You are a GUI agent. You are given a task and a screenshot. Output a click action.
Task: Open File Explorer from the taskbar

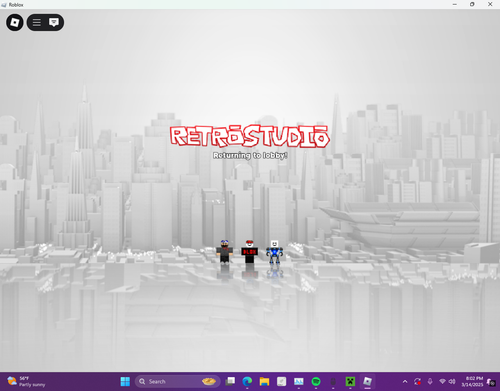click(x=264, y=381)
